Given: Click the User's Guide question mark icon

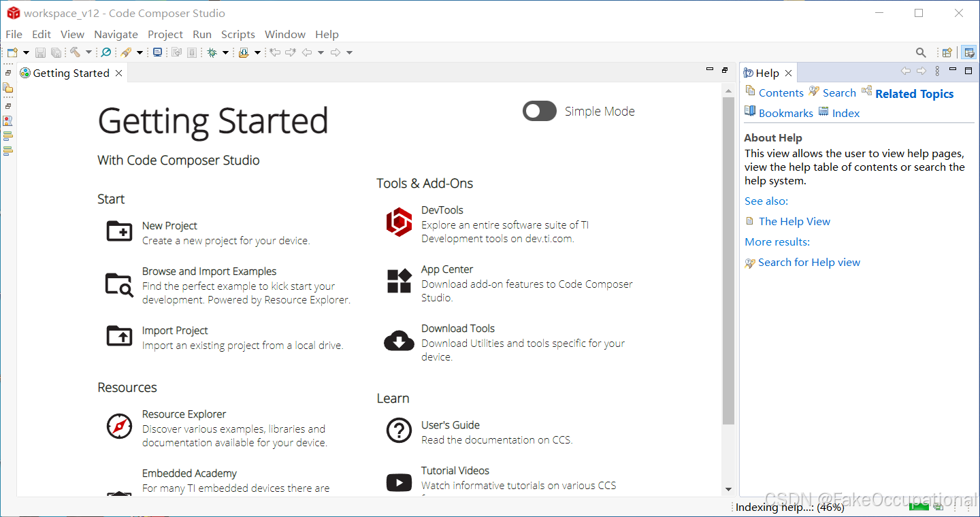Looking at the screenshot, I should [x=399, y=430].
